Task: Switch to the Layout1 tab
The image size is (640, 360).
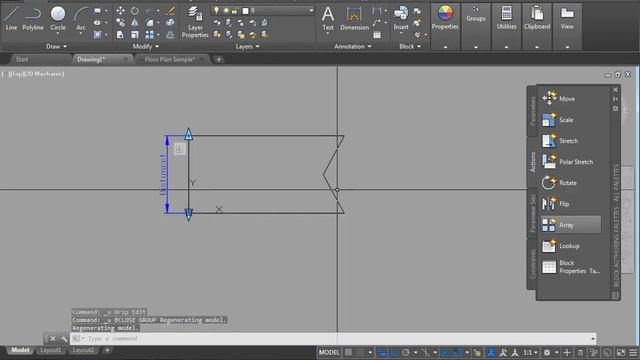Action: pos(51,350)
